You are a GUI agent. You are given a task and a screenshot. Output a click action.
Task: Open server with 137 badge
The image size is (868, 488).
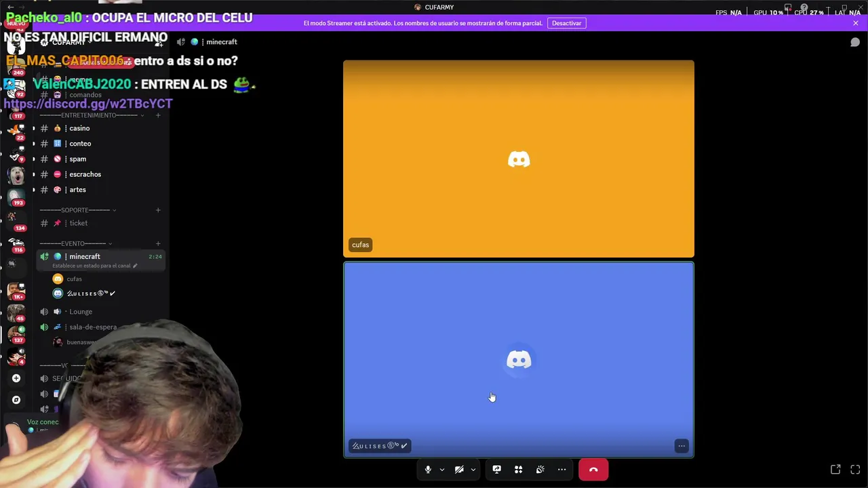click(16, 334)
